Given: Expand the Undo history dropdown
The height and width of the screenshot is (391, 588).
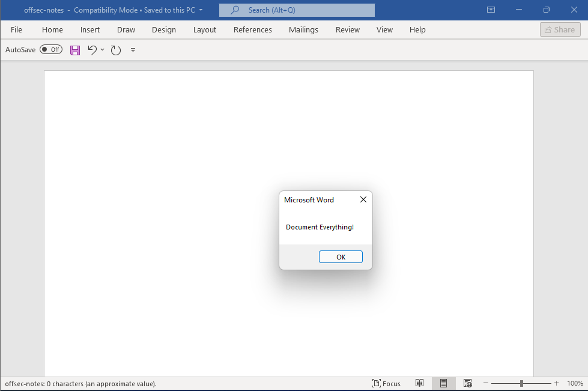Looking at the screenshot, I should pyautogui.click(x=102, y=50).
